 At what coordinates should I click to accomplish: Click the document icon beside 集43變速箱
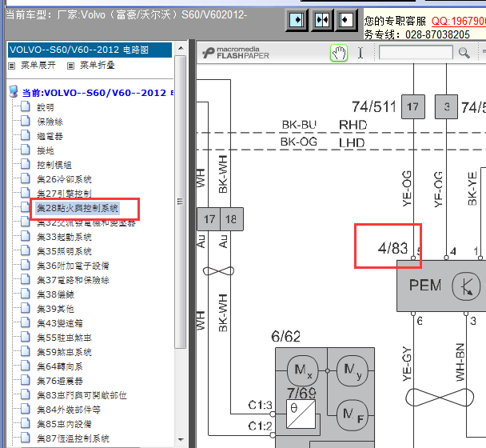tap(26, 322)
